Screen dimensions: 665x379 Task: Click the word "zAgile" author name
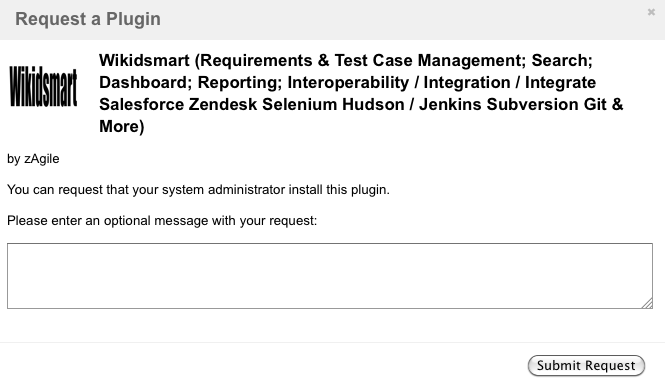click(42, 159)
